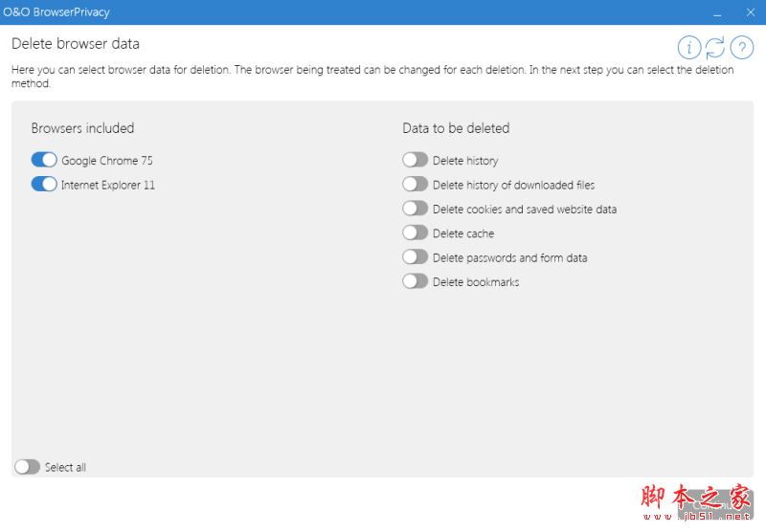Toggle the Select all switch
The image size is (766, 532).
28,467
